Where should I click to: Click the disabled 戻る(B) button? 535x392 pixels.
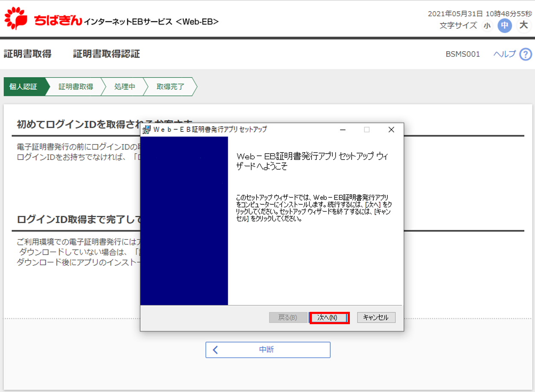pos(288,318)
